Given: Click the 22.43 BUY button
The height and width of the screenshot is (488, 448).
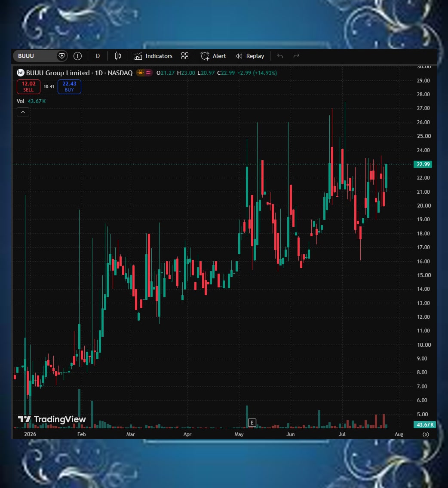Looking at the screenshot, I should click(69, 86).
